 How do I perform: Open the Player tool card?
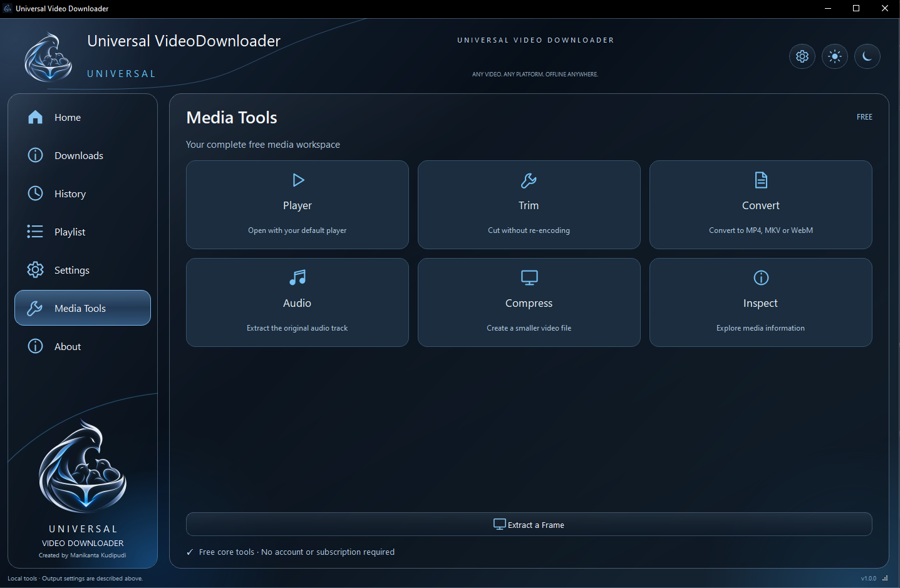pyautogui.click(x=297, y=205)
